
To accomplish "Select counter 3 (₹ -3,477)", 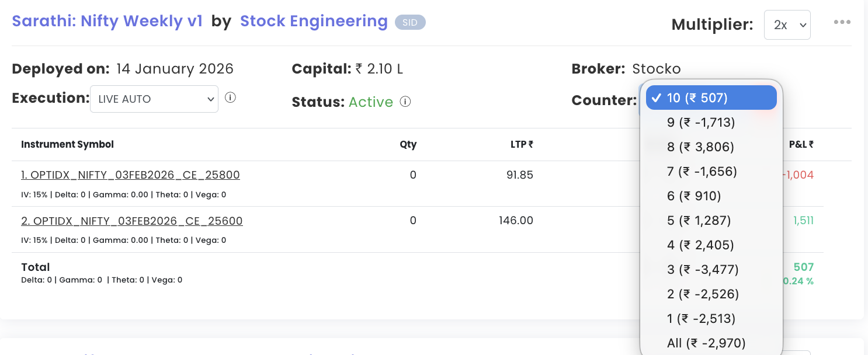I will (x=703, y=269).
